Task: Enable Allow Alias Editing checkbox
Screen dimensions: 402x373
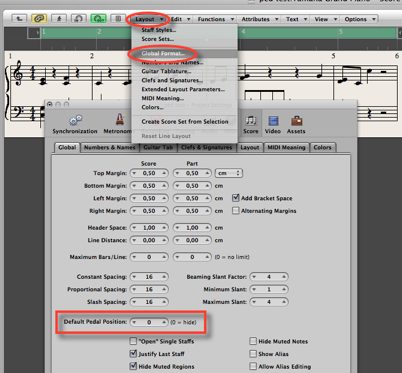Action: [x=253, y=366]
